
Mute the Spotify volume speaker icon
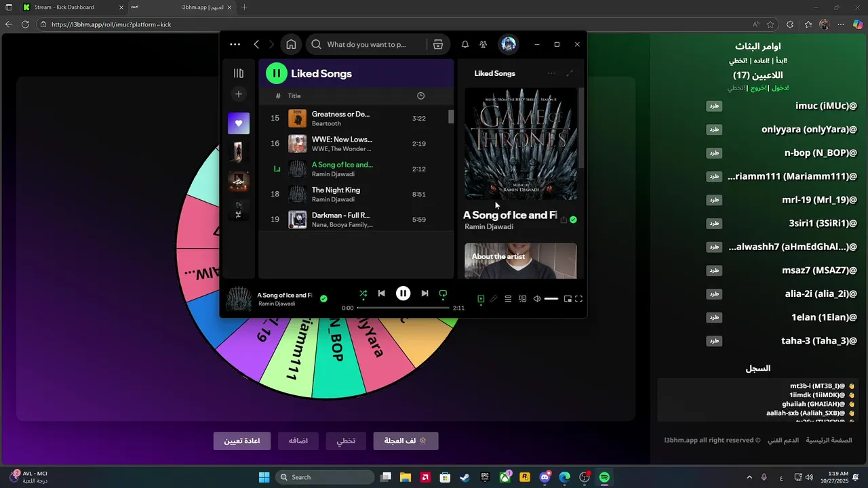coord(536,299)
